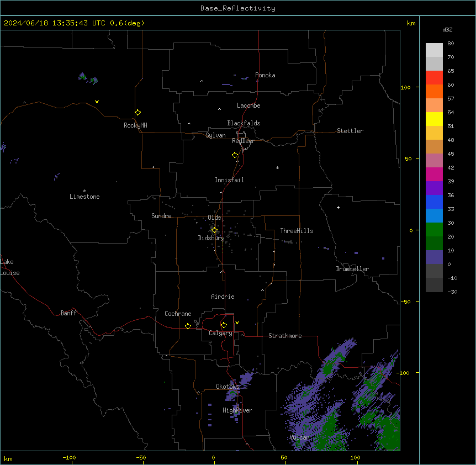Select the light blue 33-30 dBZ swatch

434,216
